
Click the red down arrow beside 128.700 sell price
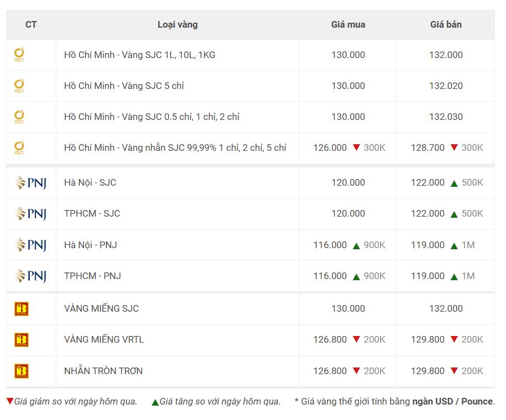pyautogui.click(x=454, y=148)
